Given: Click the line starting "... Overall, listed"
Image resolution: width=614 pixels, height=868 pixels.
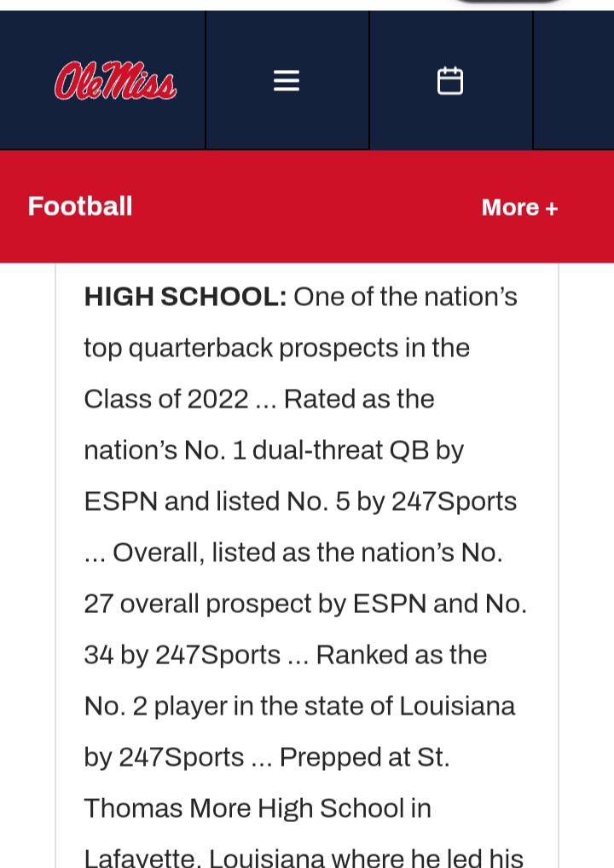Looking at the screenshot, I should pyautogui.click(x=293, y=553).
